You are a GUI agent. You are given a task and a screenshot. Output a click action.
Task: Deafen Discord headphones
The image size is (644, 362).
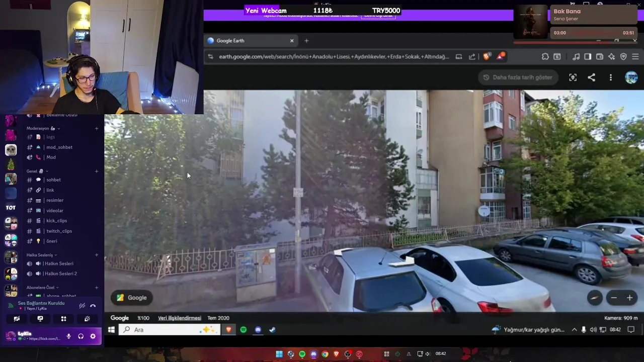point(81,336)
